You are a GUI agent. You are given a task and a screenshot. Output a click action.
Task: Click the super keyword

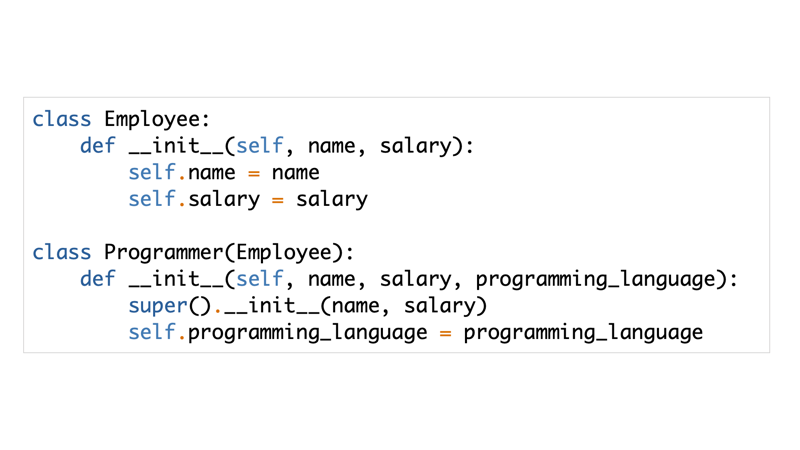click(x=158, y=307)
